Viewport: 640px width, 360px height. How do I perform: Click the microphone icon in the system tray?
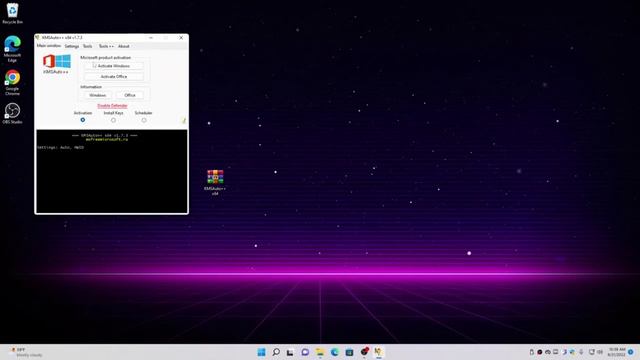581,352
